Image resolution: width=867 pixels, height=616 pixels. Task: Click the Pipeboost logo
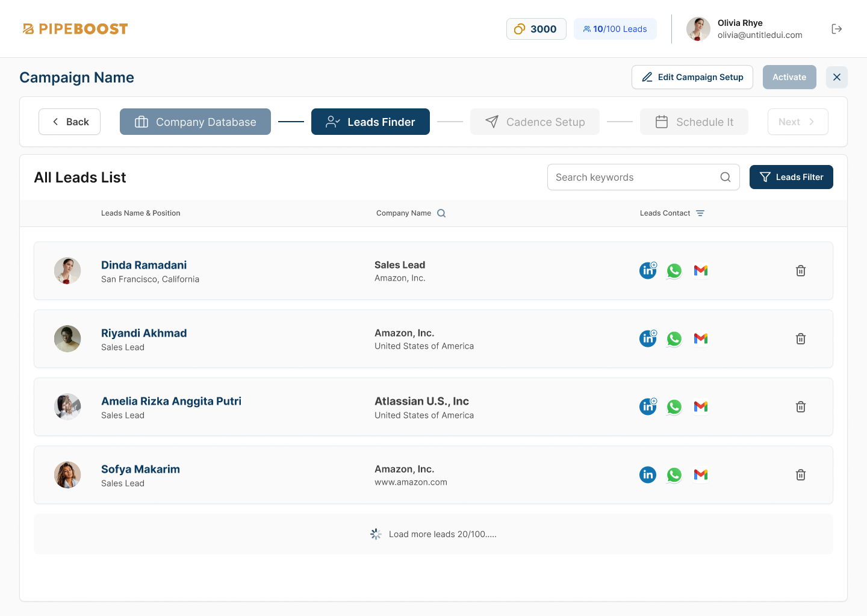coord(75,29)
